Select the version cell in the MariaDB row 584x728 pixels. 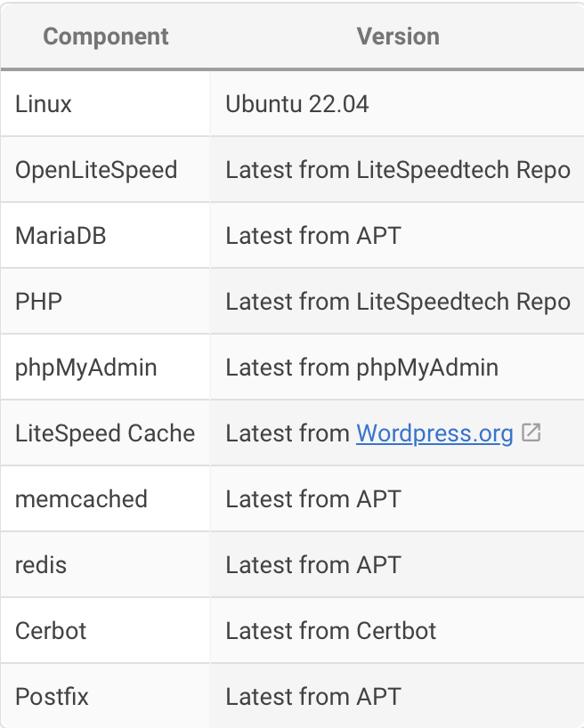pos(313,236)
